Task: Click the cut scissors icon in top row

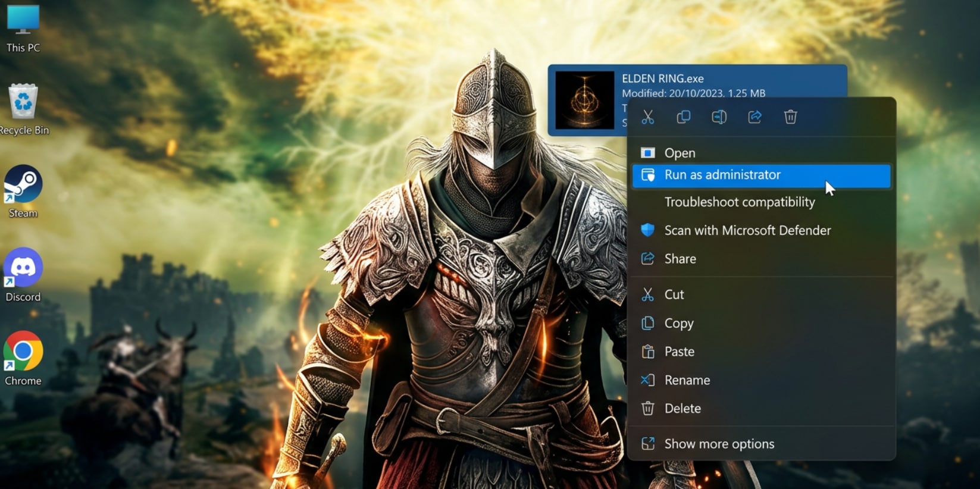Action: click(x=647, y=117)
